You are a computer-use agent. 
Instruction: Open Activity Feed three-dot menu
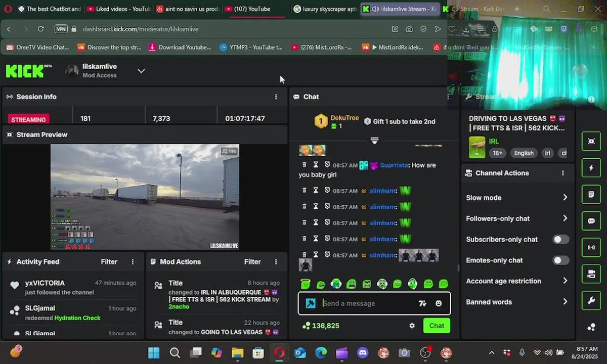tap(133, 262)
